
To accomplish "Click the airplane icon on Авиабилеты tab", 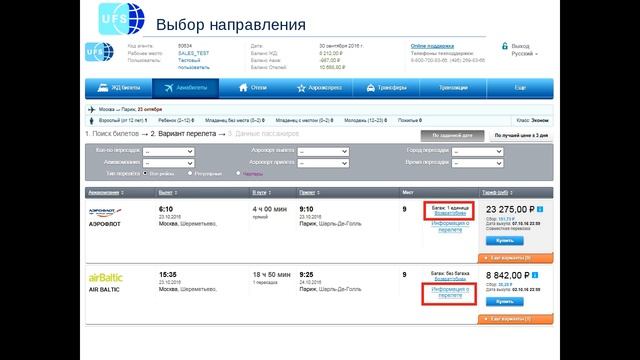I will [169, 88].
